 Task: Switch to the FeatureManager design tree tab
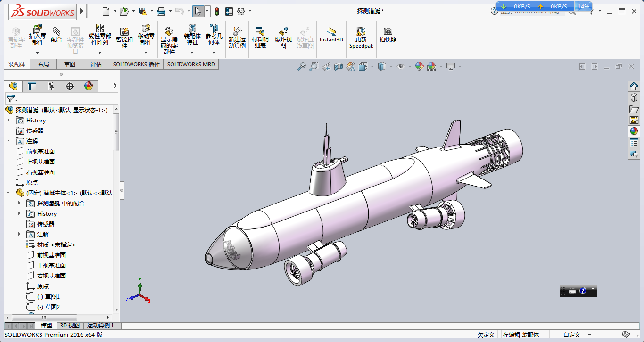[14, 86]
